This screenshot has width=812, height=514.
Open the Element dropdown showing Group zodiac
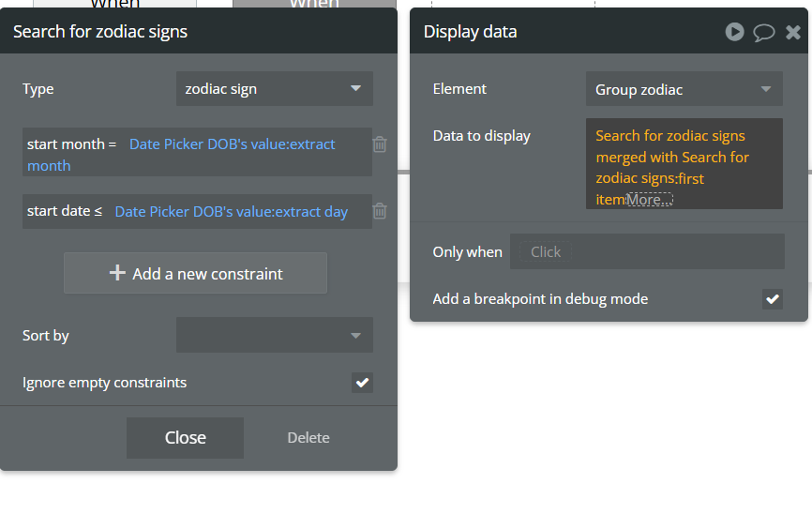[684, 89]
